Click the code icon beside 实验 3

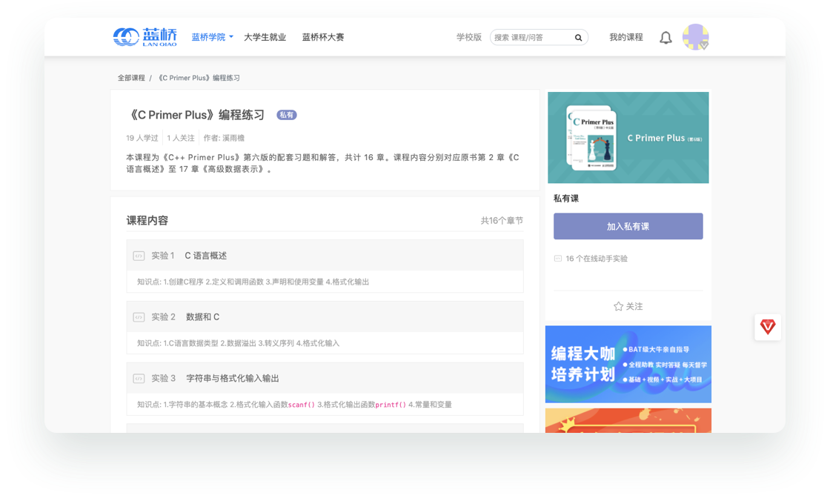[x=139, y=379]
